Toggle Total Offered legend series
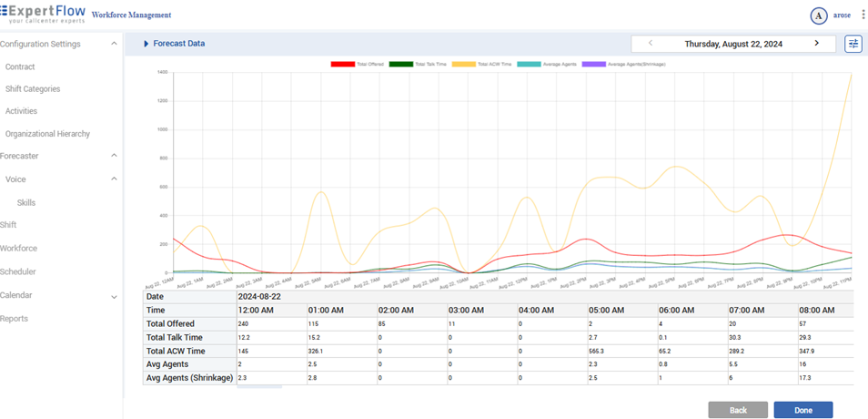Image resolution: width=868 pixels, height=419 pixels. coord(342,64)
